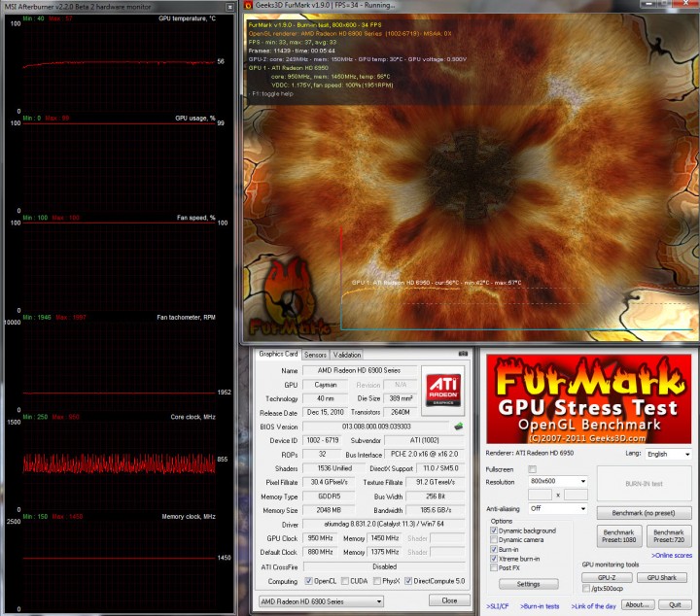Click the Memory clock graph in Afterburner

click(x=120, y=565)
